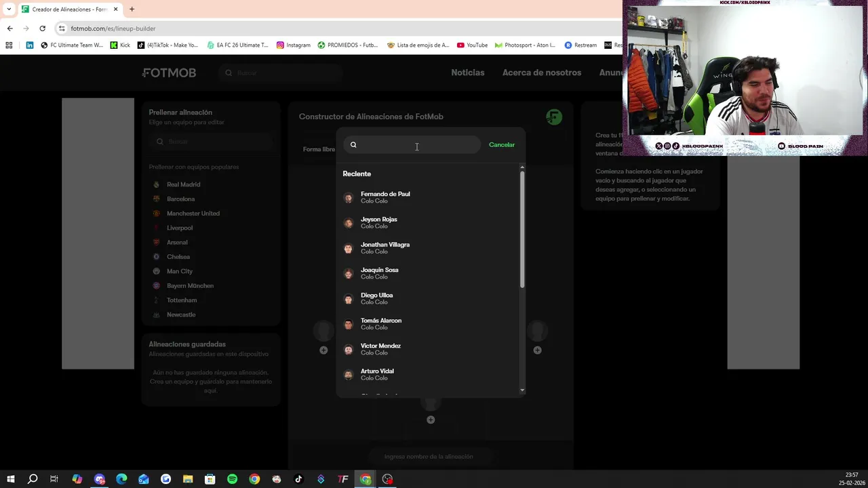Viewport: 868px width, 488px height.
Task: Focus the player search input field
Action: (x=412, y=144)
